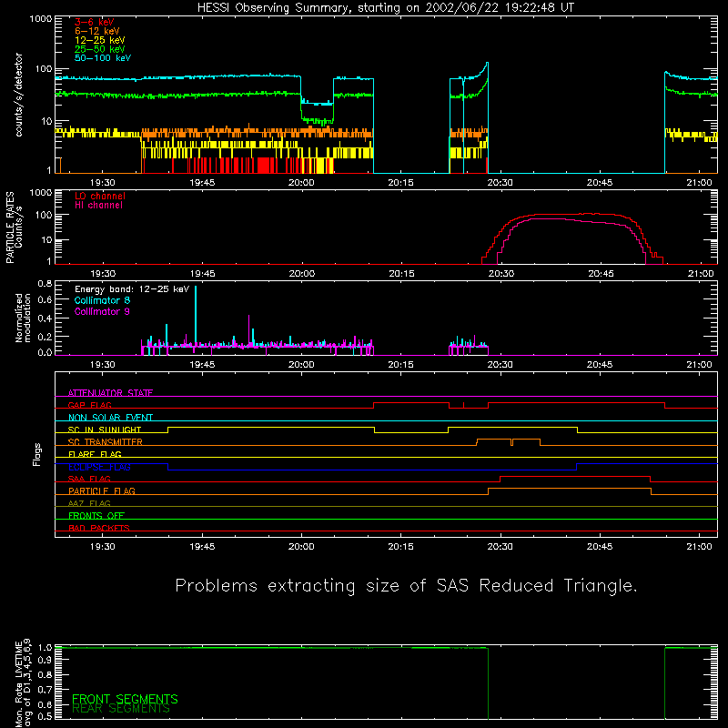Click the "Normalized modulation" axis label
Image resolution: width=728 pixels, height=728 pixels.
pos(23,318)
